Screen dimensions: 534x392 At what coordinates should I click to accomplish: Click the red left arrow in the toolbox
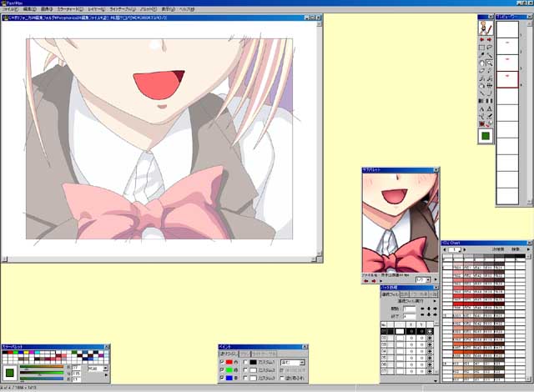pos(482,40)
